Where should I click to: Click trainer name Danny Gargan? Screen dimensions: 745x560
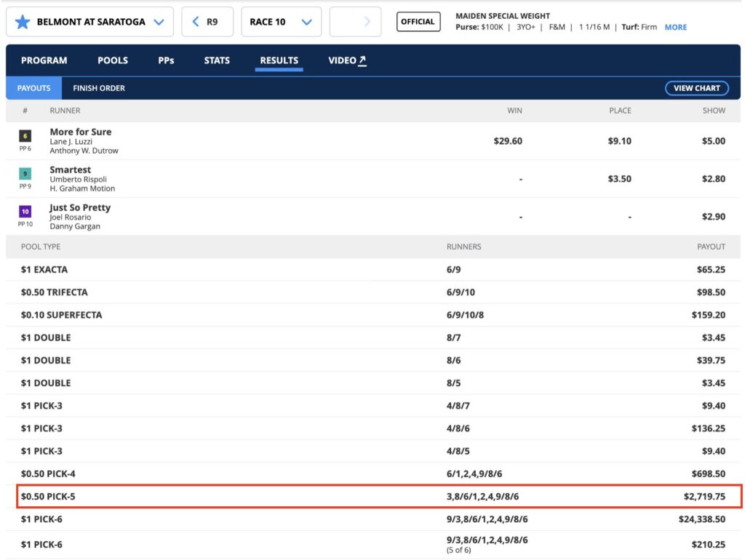pos(75,227)
